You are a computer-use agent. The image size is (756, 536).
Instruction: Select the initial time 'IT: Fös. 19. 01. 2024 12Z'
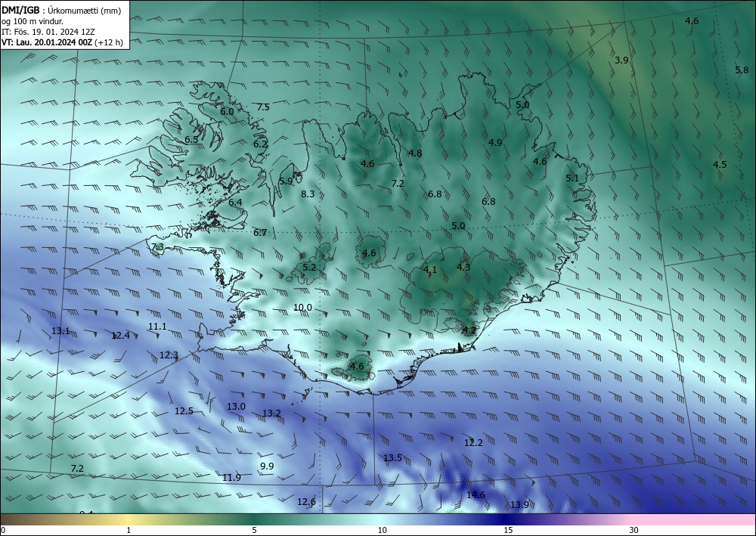48,32
